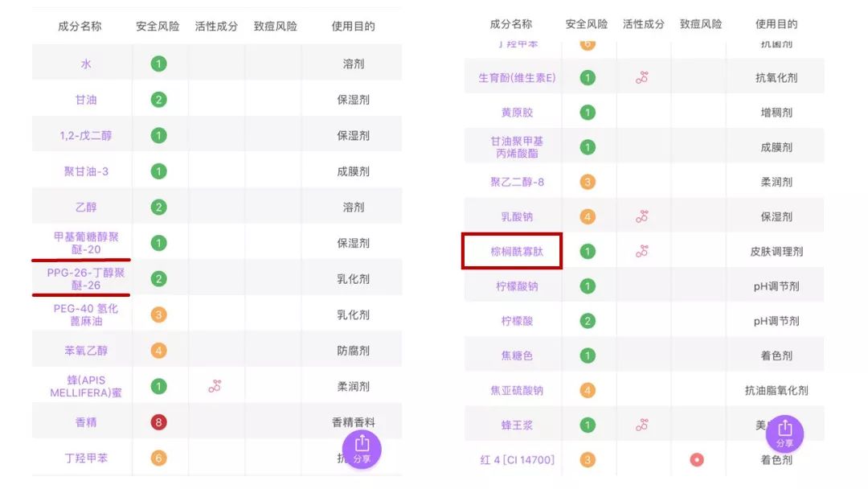Click the active ingredient icon beside 蜂王浆
This screenshot has width=868, height=489.
point(641,424)
